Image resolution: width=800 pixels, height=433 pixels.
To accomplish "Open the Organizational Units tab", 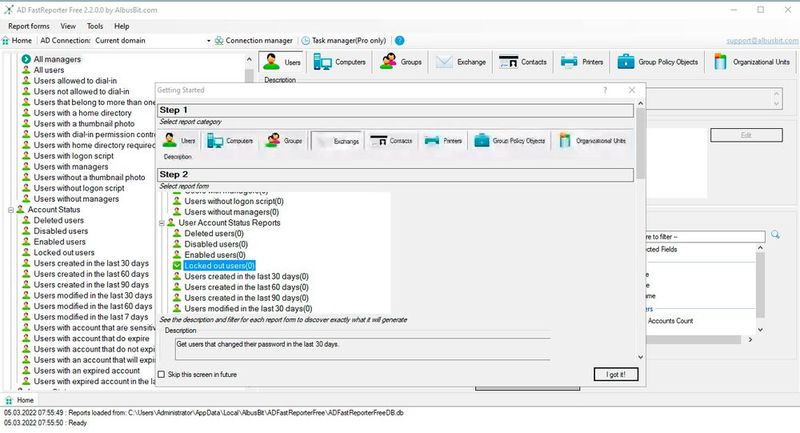I will (752, 62).
